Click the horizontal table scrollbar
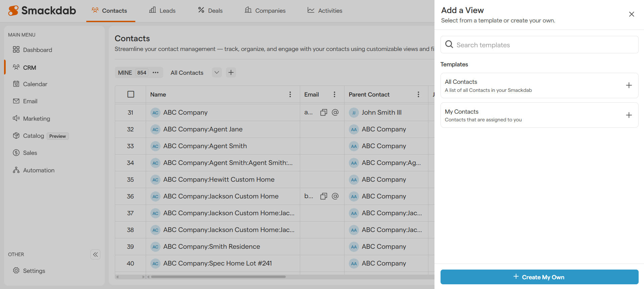 click(218, 277)
